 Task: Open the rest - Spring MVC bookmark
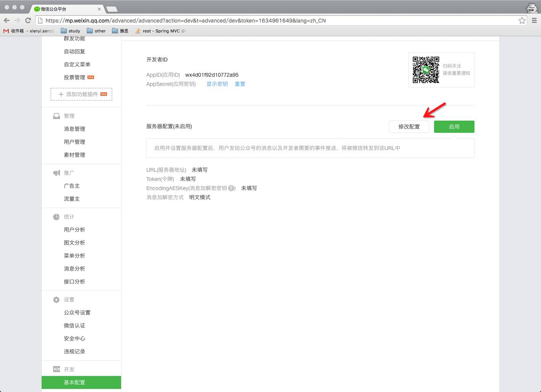point(160,31)
